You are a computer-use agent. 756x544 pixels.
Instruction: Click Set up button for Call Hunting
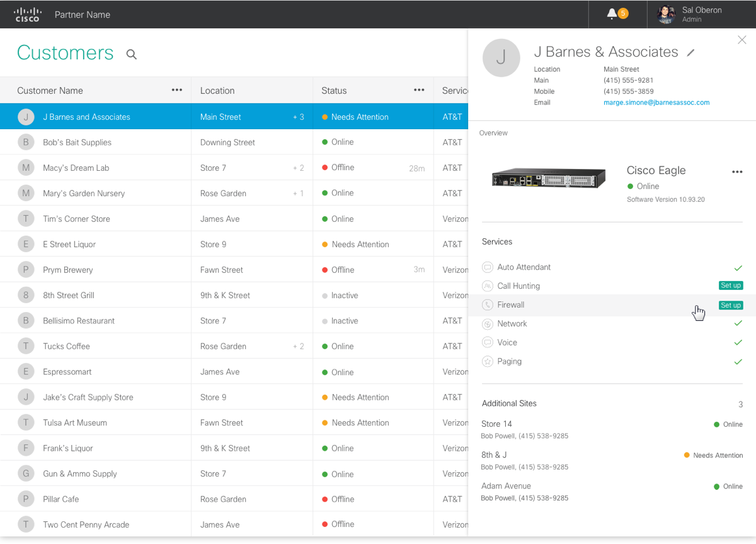[x=731, y=286]
